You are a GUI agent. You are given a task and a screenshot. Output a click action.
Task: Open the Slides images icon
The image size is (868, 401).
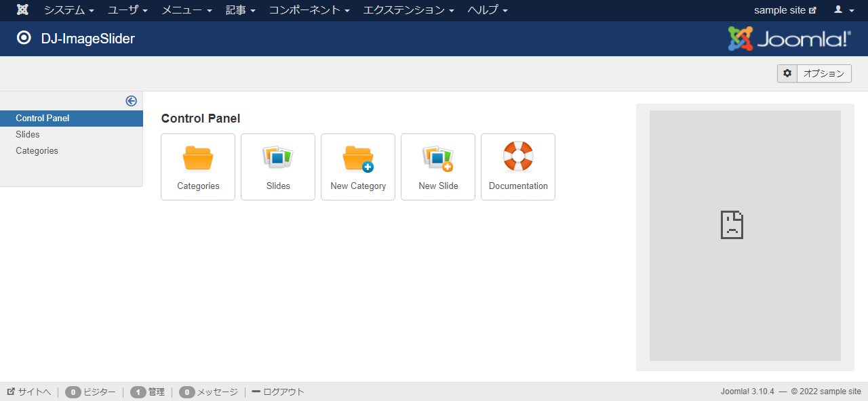pos(278,159)
